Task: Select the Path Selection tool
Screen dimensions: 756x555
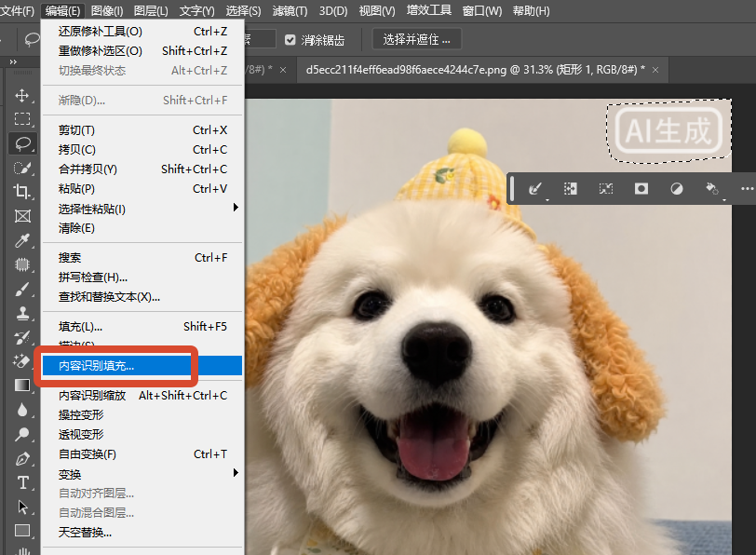Action: 22,507
